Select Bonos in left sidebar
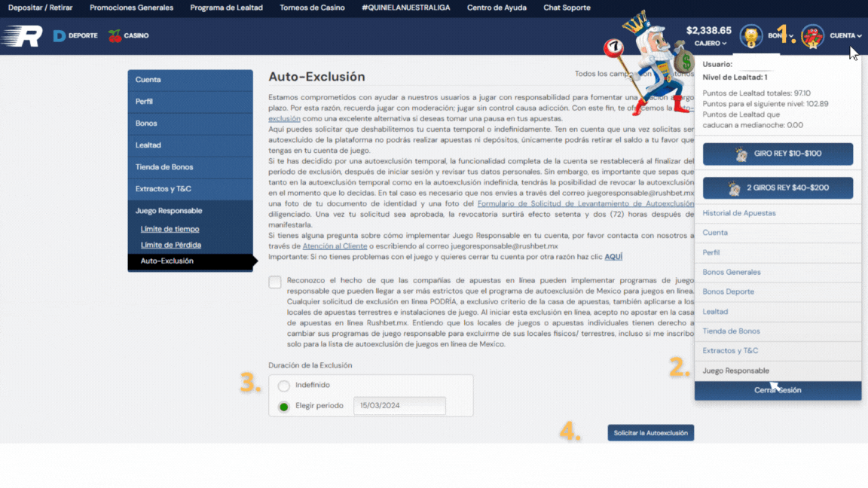 (191, 124)
